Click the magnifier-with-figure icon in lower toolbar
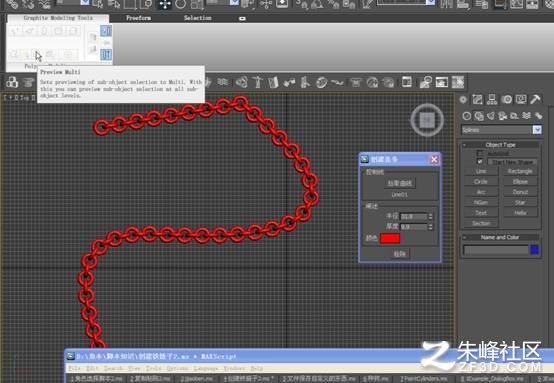 pos(425,82)
